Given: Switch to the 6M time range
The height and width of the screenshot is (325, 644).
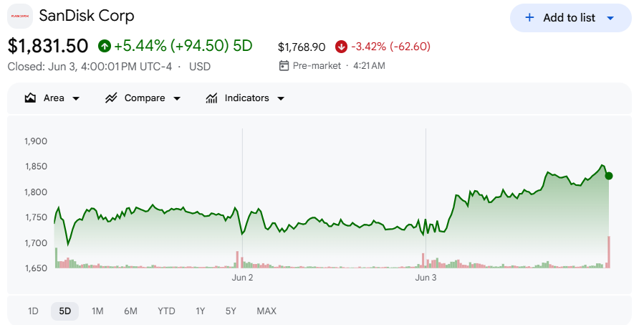Looking at the screenshot, I should 130,311.
